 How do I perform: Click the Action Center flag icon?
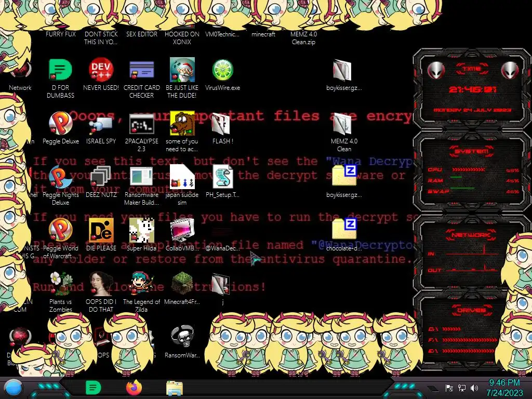pyautogui.click(x=449, y=388)
